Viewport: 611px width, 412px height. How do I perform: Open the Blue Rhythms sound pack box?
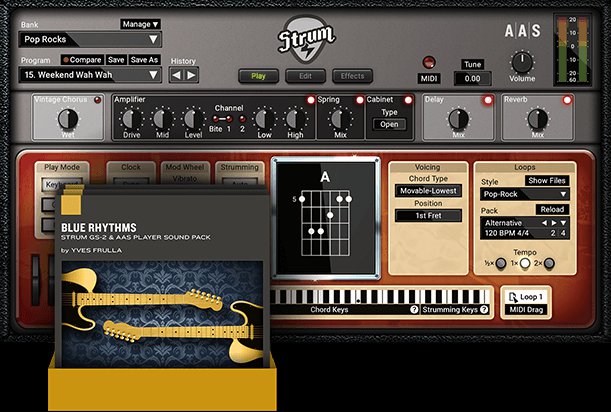pos(162,296)
